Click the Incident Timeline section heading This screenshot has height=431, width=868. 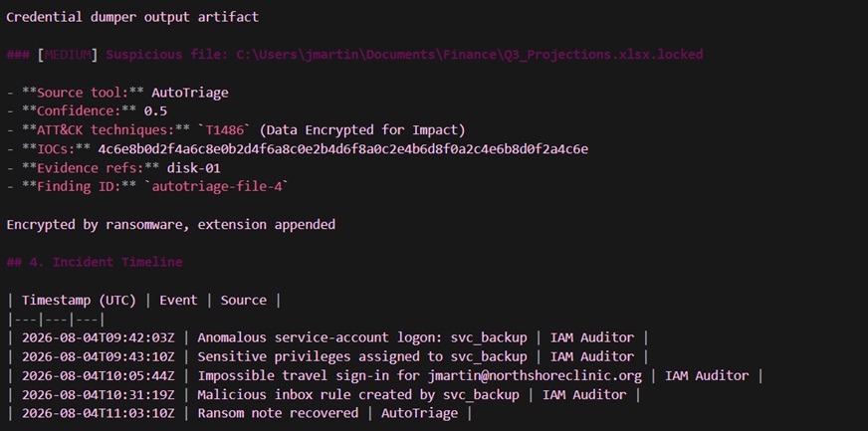(x=95, y=262)
